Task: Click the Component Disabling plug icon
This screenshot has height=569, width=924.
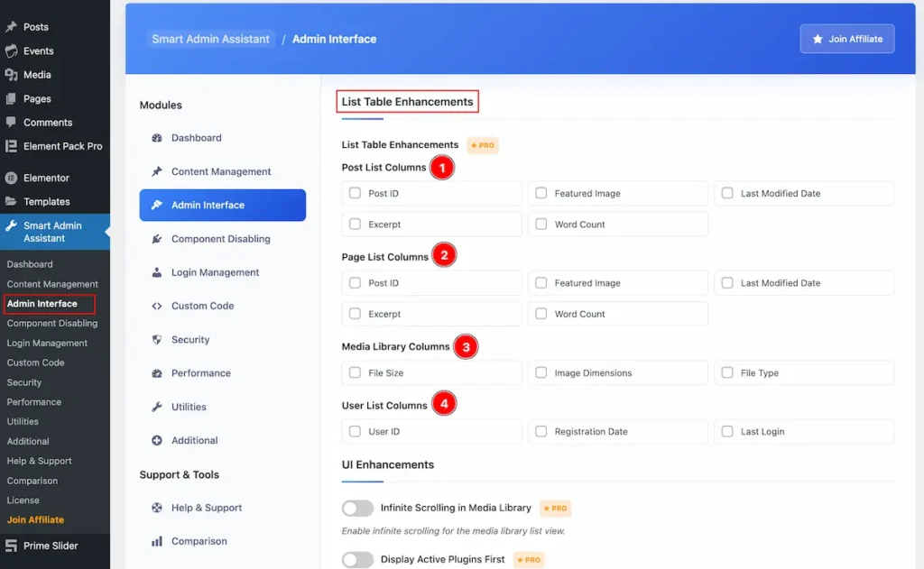Action: pyautogui.click(x=157, y=239)
